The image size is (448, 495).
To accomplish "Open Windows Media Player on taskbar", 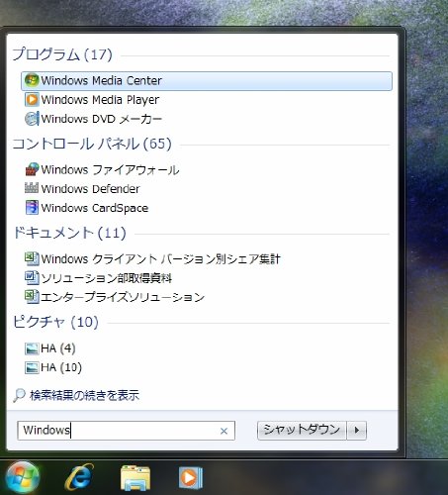I will pos(191,477).
